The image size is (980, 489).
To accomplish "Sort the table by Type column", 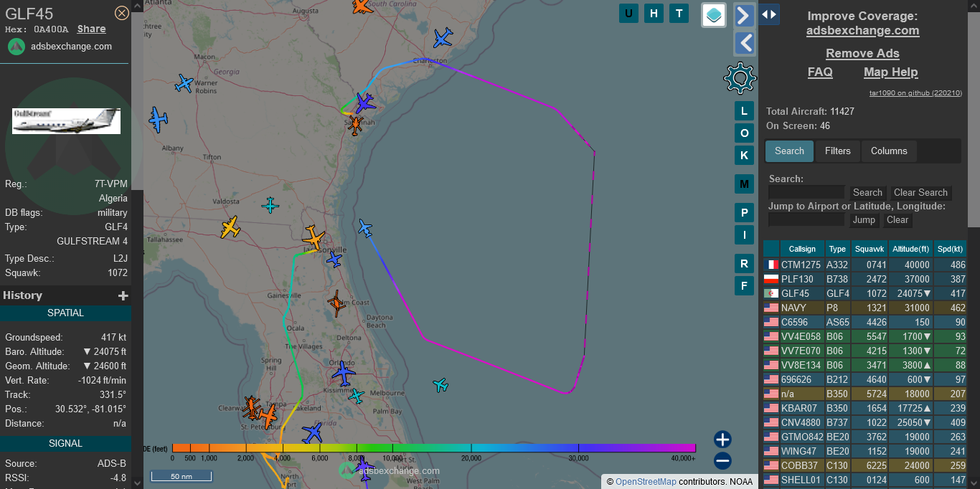I will pos(837,249).
